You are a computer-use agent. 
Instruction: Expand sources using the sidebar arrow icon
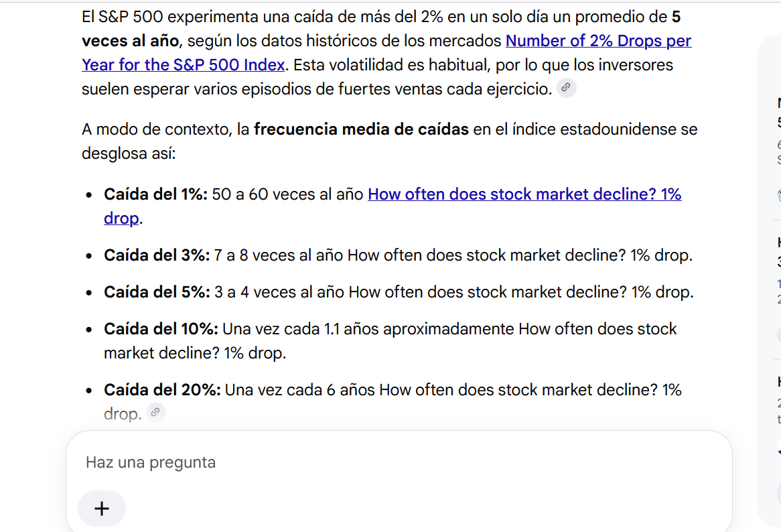click(778, 452)
